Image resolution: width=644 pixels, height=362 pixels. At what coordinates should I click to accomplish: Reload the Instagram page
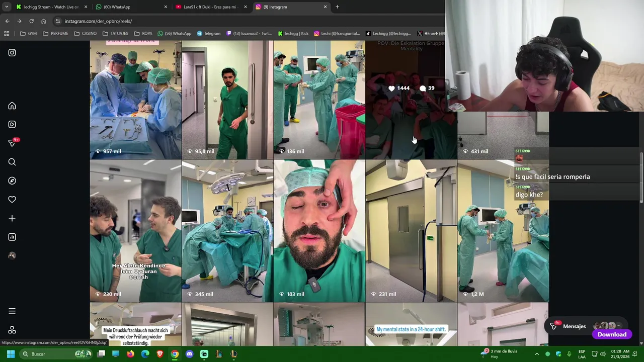click(x=31, y=21)
